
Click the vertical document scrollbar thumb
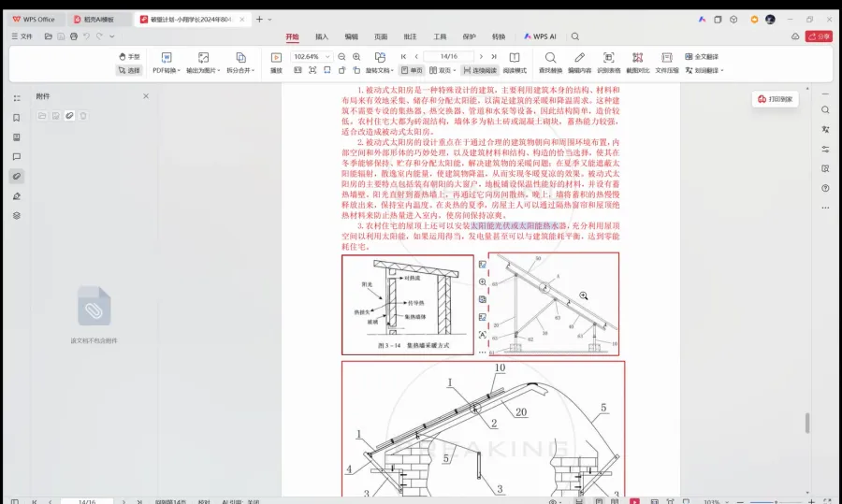click(x=807, y=423)
